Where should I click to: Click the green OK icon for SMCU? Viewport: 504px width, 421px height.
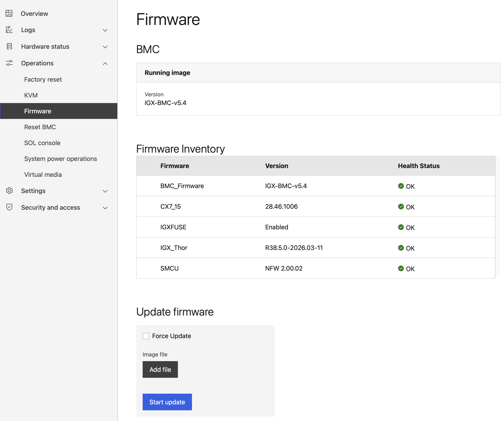point(401,269)
